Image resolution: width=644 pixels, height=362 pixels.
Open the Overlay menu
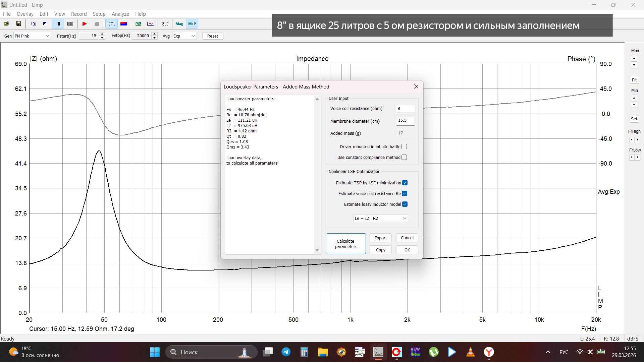pyautogui.click(x=25, y=14)
